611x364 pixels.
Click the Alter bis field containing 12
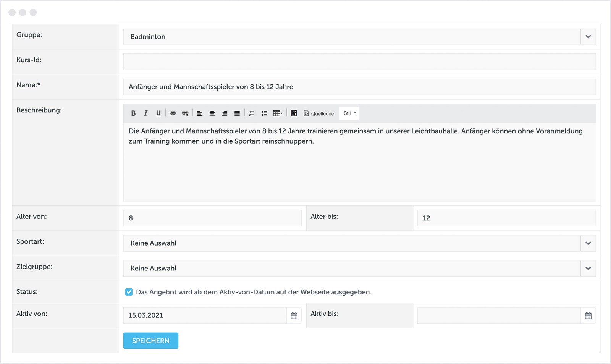pyautogui.click(x=506, y=218)
